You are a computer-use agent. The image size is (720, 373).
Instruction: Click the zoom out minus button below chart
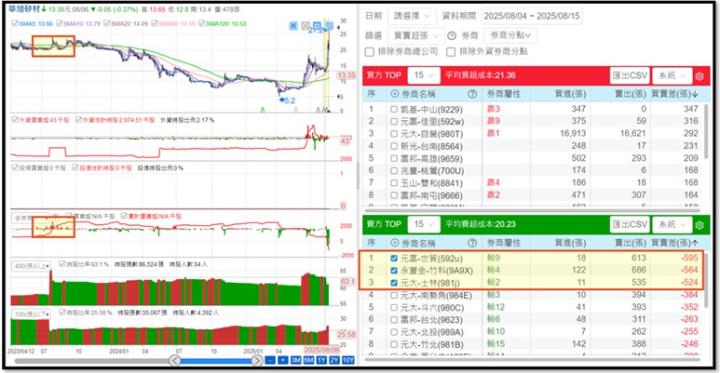pos(271,361)
